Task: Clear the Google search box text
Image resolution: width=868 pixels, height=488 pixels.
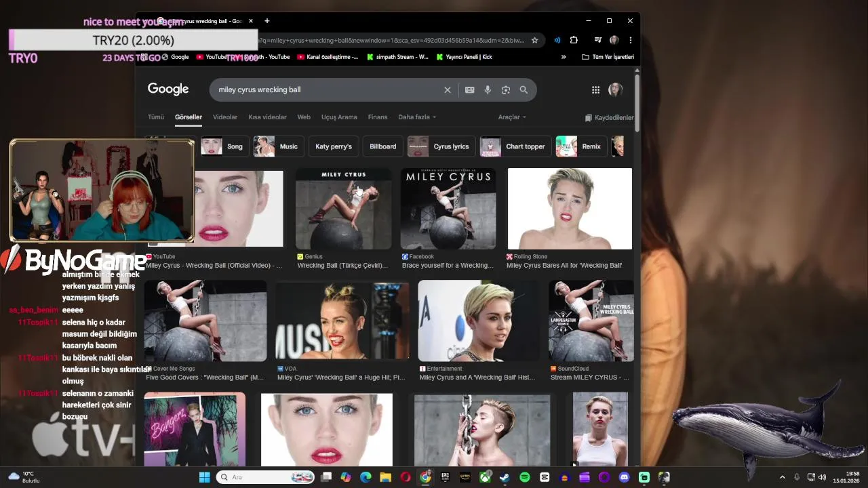Action: [447, 89]
